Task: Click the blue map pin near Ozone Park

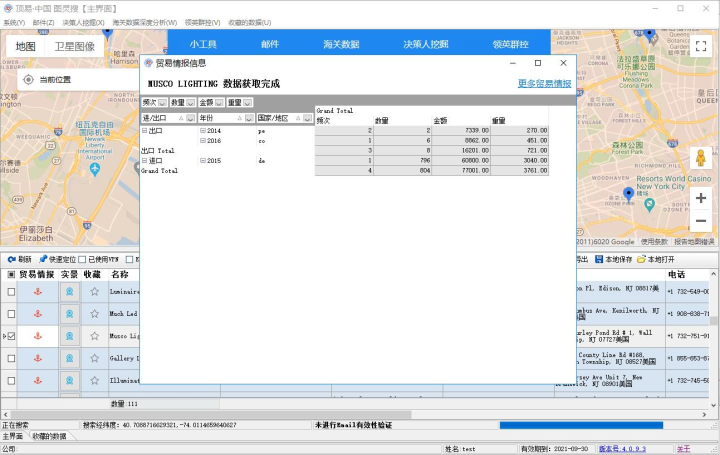Action: [628, 194]
